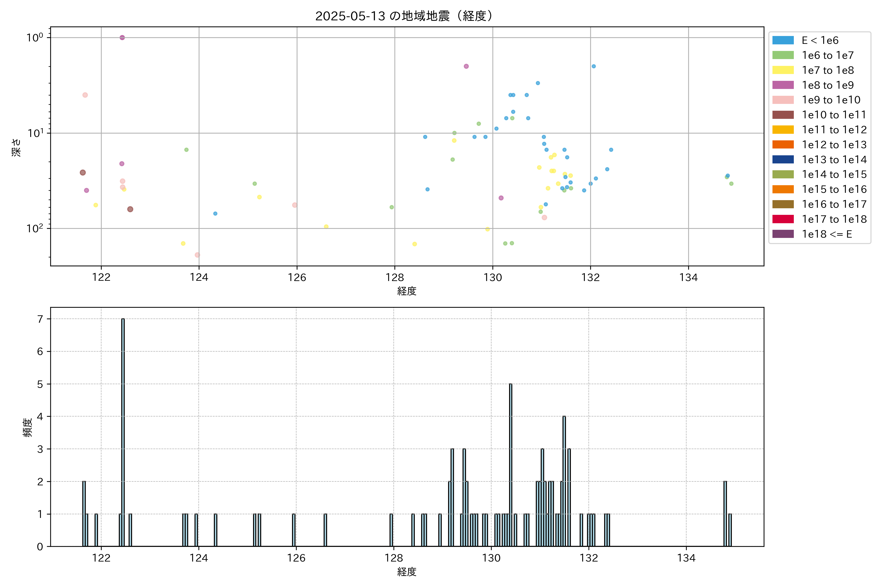Click the tallest histogram bar reaching 7
This screenshot has height=588, width=882.
[123, 431]
